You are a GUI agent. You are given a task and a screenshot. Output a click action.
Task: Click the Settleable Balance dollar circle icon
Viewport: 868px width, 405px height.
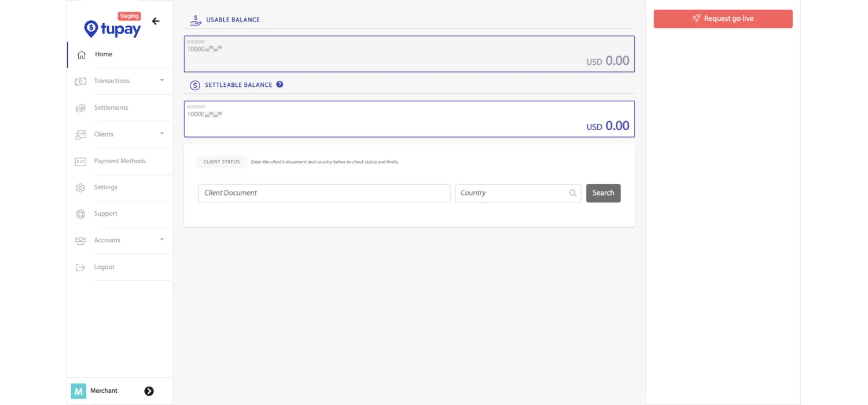(x=195, y=85)
